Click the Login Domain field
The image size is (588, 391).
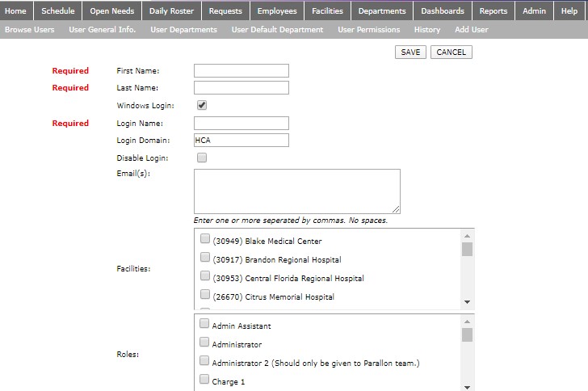pos(241,141)
